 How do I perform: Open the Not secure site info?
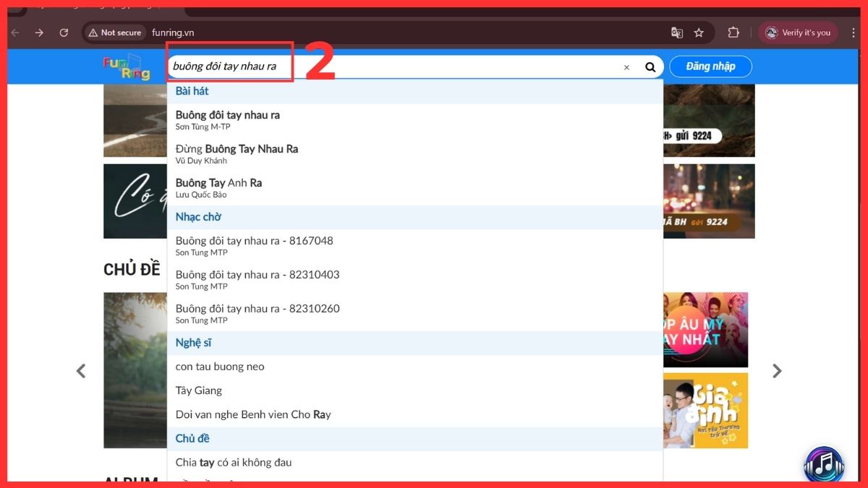(114, 33)
